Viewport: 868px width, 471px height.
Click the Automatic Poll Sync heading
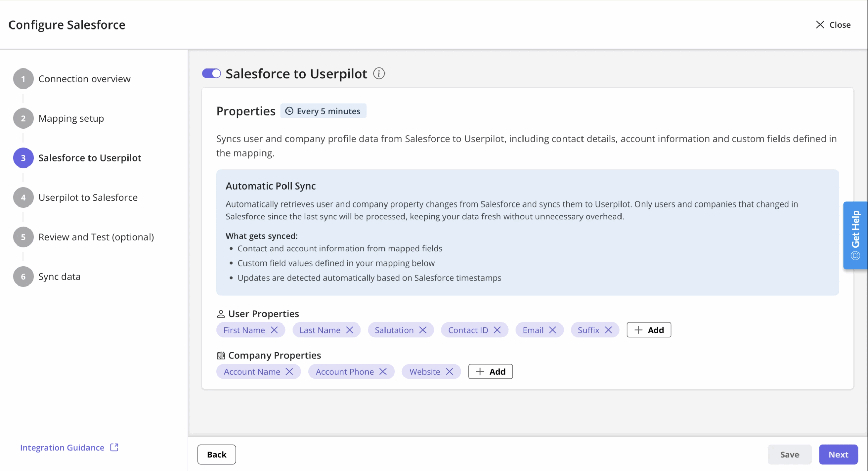click(x=271, y=186)
